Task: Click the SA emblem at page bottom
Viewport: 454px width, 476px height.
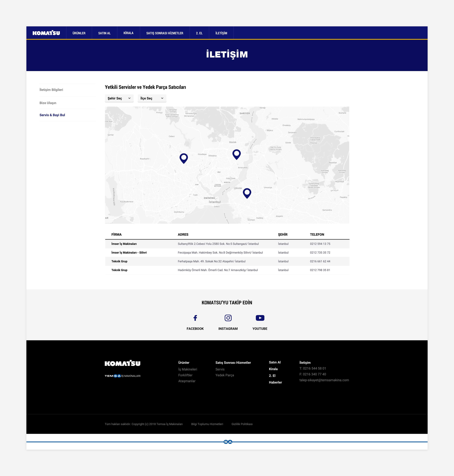Action: [x=228, y=442]
